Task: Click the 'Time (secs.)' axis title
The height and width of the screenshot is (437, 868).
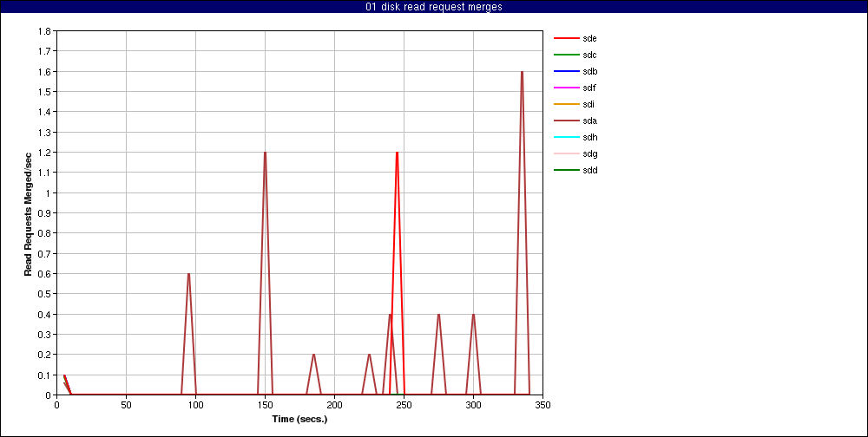Action: (299, 419)
